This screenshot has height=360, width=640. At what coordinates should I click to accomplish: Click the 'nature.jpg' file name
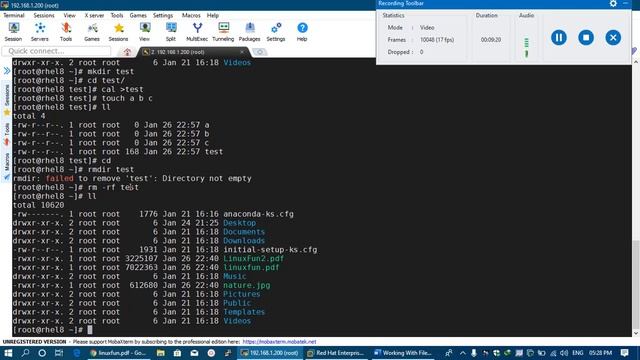click(x=247, y=285)
